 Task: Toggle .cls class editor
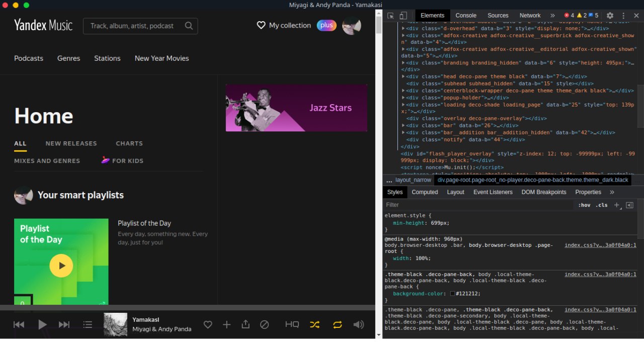coord(602,205)
